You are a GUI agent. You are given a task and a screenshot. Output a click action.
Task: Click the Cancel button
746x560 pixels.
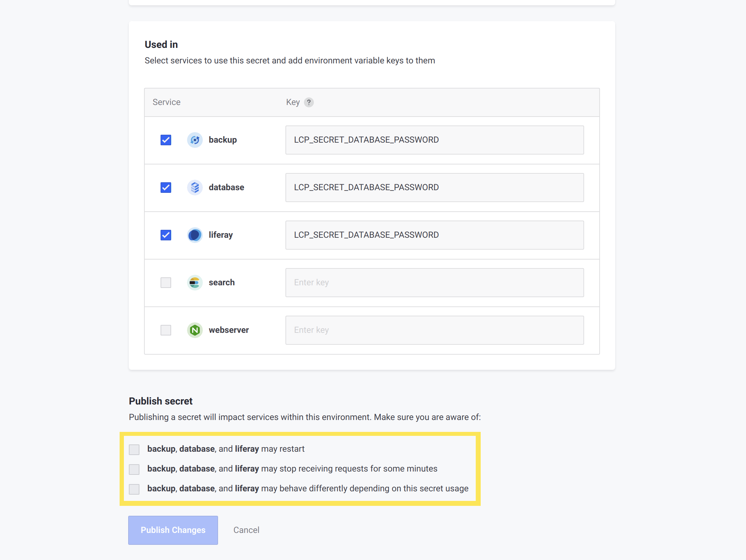[246, 529]
